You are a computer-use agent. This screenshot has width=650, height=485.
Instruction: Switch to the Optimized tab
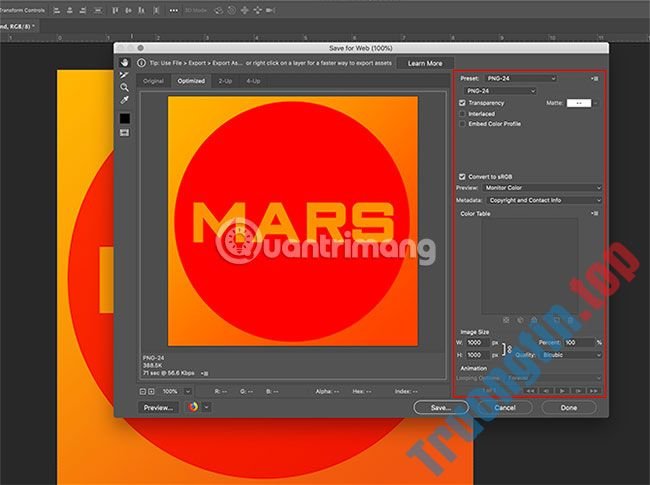tap(191, 81)
